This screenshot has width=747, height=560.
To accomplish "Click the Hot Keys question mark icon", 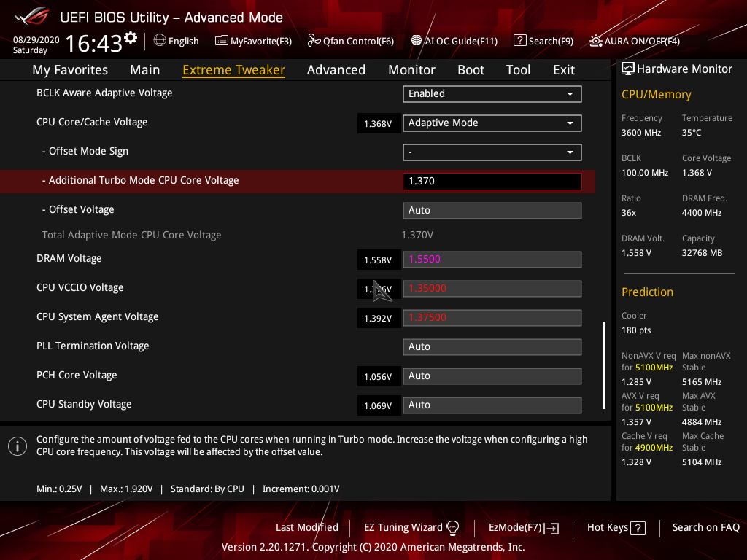I will tap(638, 528).
